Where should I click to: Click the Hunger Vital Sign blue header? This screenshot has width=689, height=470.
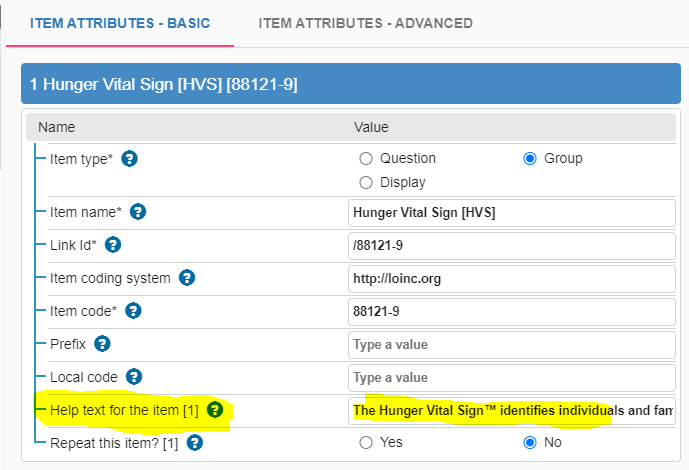351,84
